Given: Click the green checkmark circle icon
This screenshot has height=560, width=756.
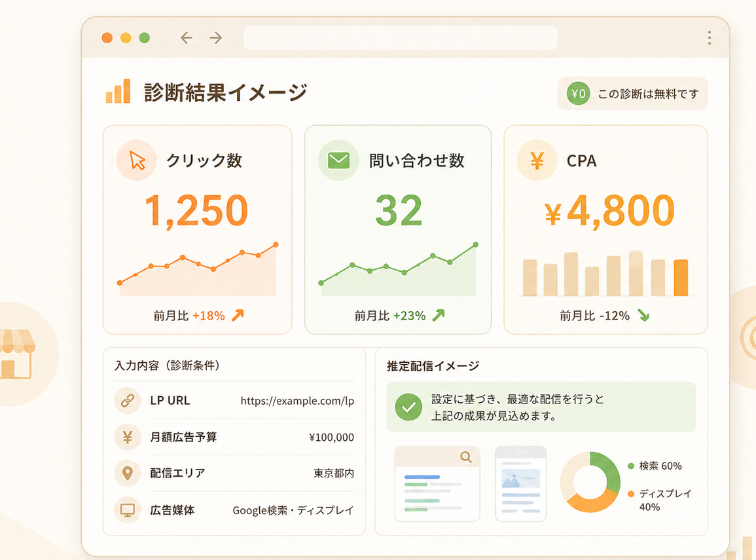Looking at the screenshot, I should 408,407.
